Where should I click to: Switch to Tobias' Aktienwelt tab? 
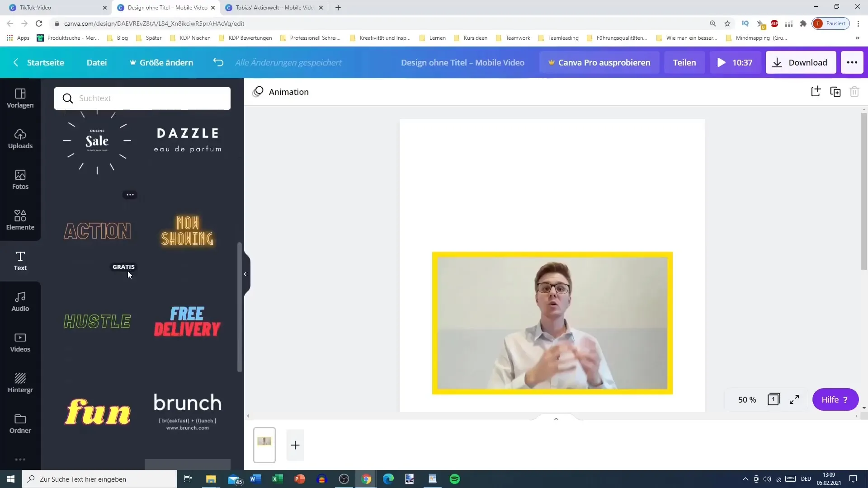click(274, 8)
